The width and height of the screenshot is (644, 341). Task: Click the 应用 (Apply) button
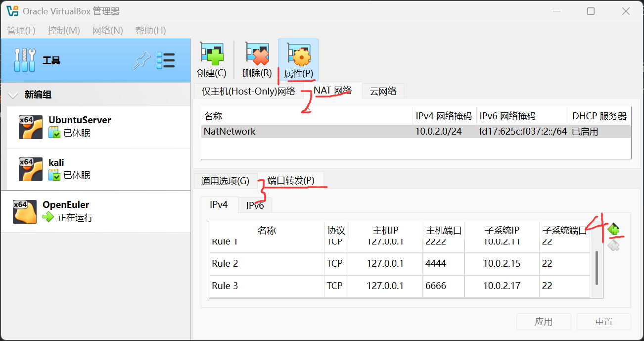[x=544, y=322]
